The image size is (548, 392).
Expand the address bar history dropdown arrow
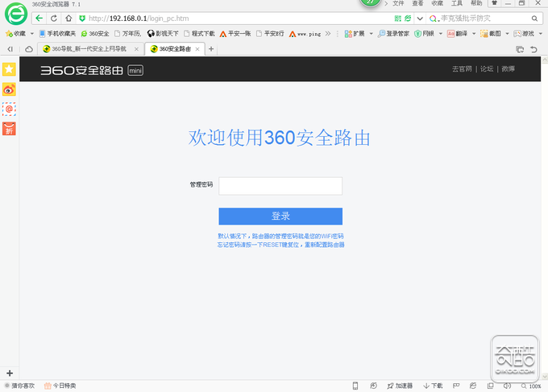pyautogui.click(x=420, y=19)
